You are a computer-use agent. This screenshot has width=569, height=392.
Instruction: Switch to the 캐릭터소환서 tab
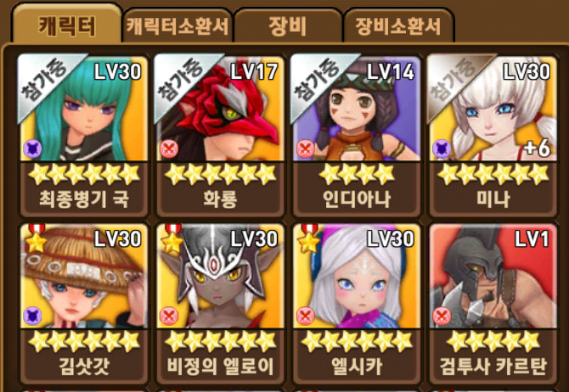[177, 26]
